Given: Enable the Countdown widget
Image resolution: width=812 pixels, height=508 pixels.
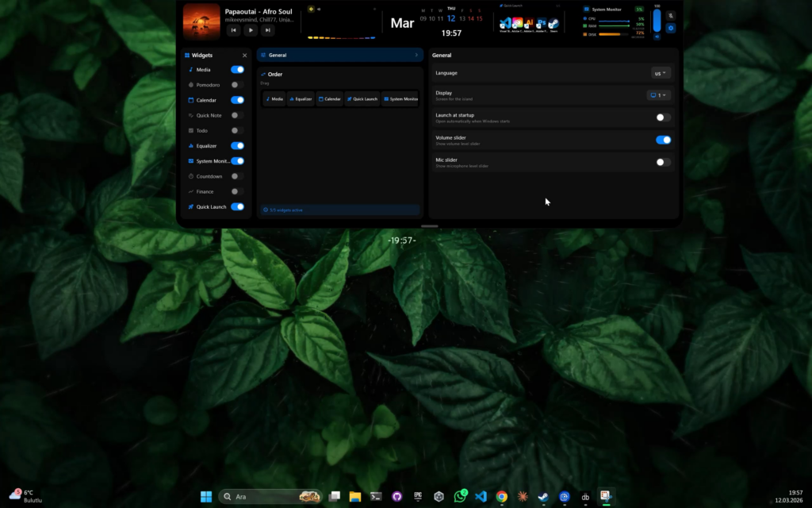Looking at the screenshot, I should click(237, 176).
